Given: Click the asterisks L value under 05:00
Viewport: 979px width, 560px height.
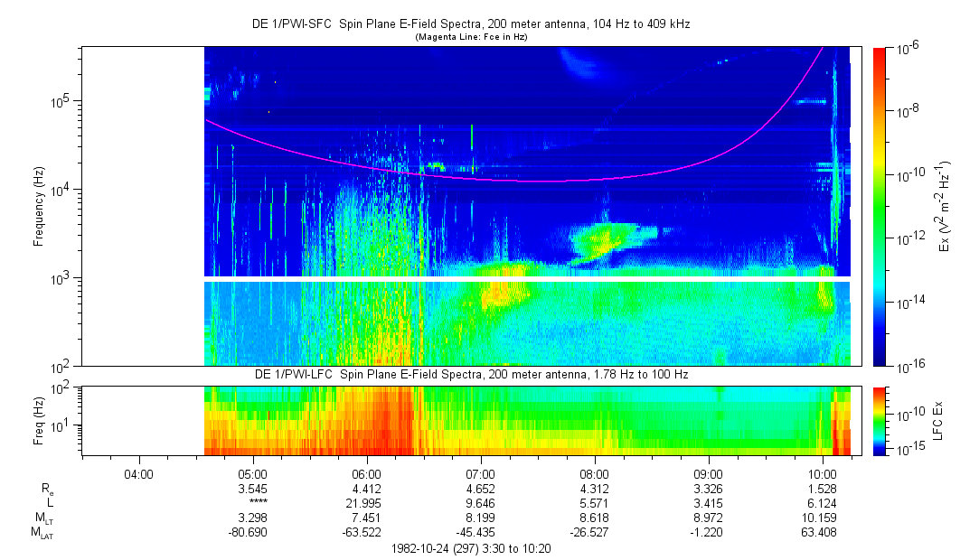Looking at the screenshot, I should (x=251, y=502).
